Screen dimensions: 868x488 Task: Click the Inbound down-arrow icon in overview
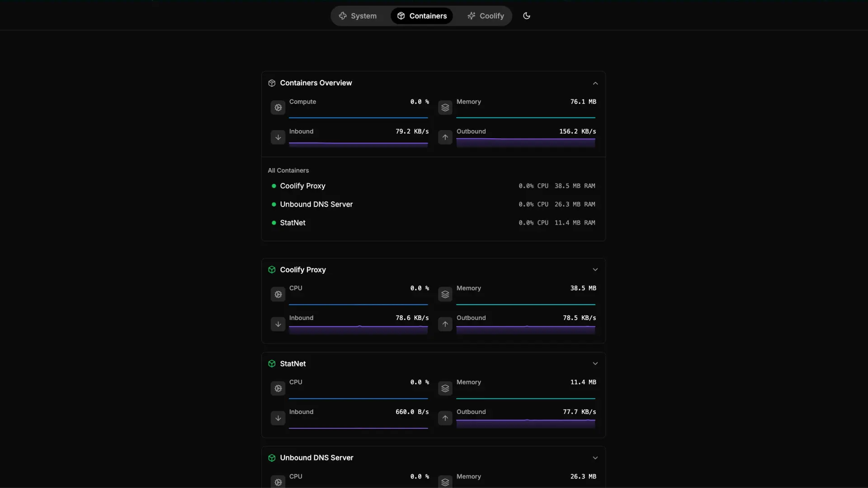(278, 137)
